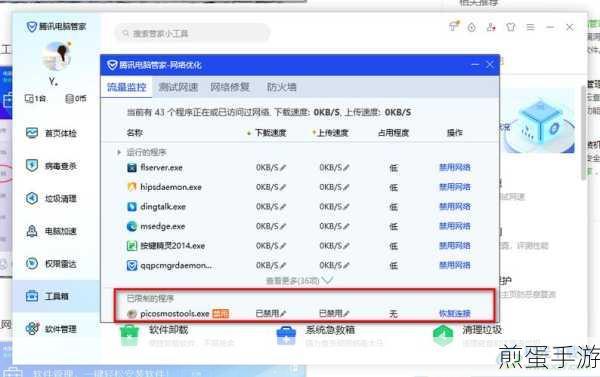Screen dimensions: 600x377
Task: Select the 按键精灵2014.exe row name
Action: (x=173, y=246)
